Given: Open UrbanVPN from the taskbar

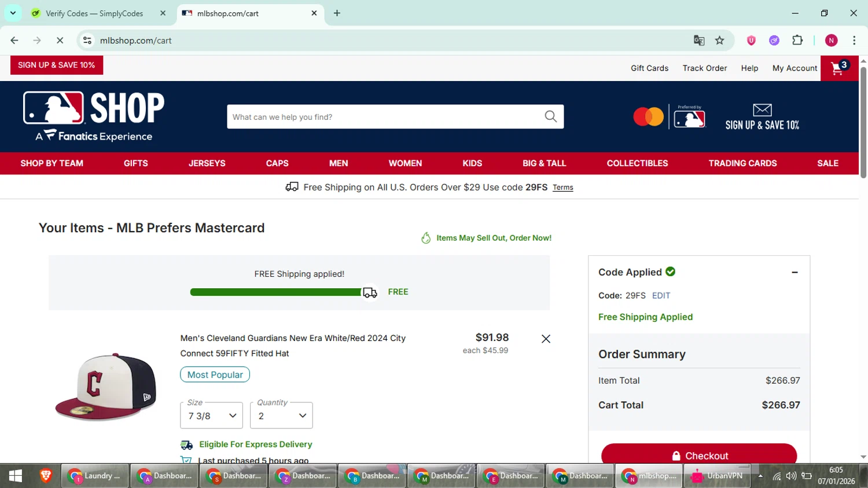Looking at the screenshot, I should point(718,476).
